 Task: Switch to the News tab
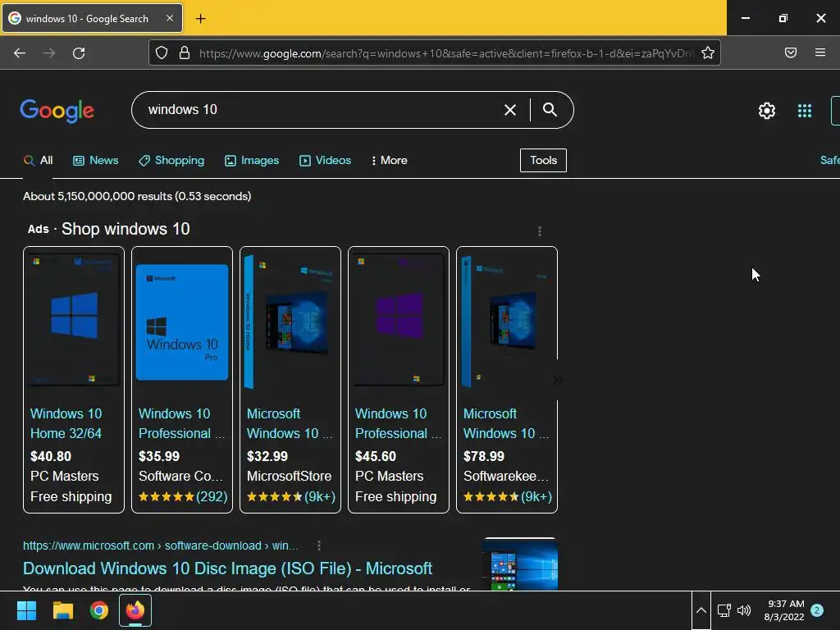[95, 160]
